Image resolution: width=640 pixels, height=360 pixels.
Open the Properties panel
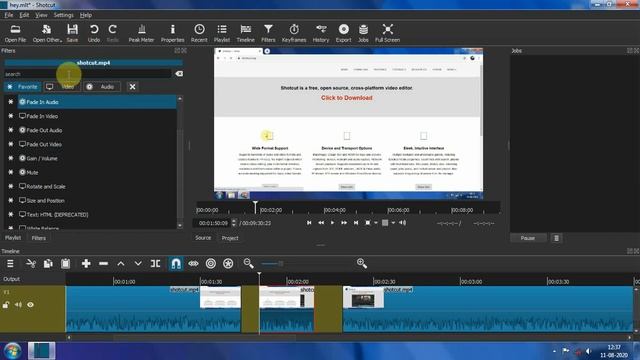click(173, 33)
